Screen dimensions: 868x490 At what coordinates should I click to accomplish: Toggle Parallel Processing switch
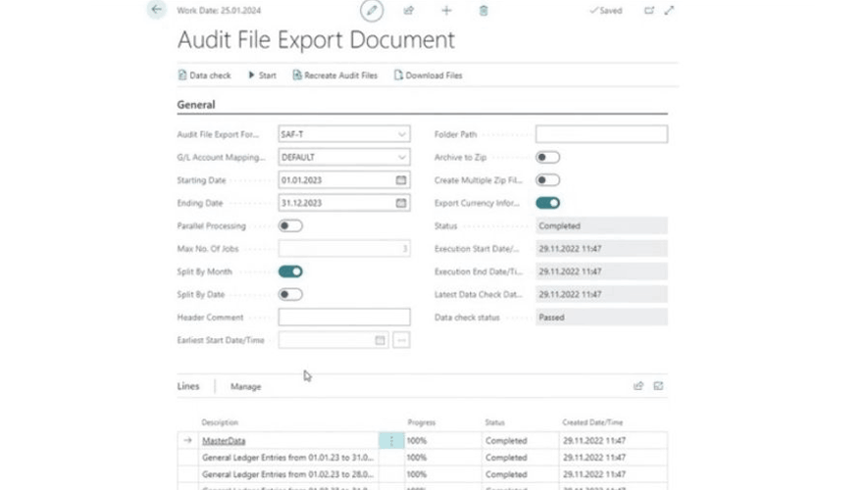[x=290, y=225]
